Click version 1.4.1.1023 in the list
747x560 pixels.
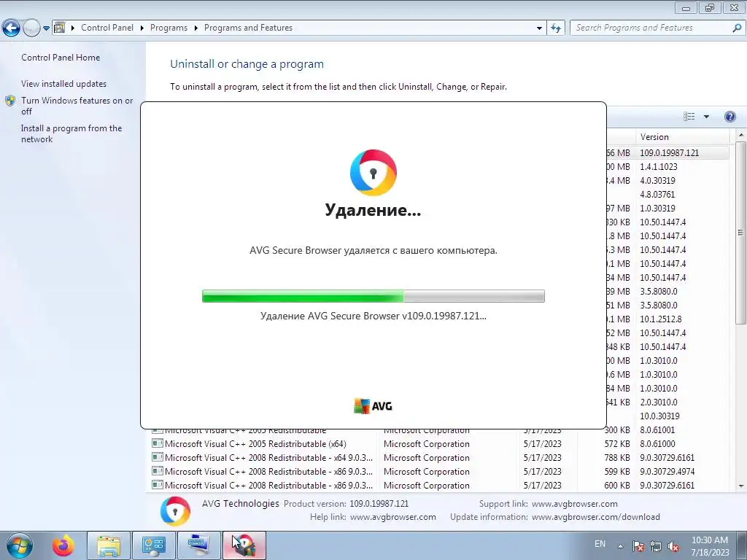pos(659,167)
